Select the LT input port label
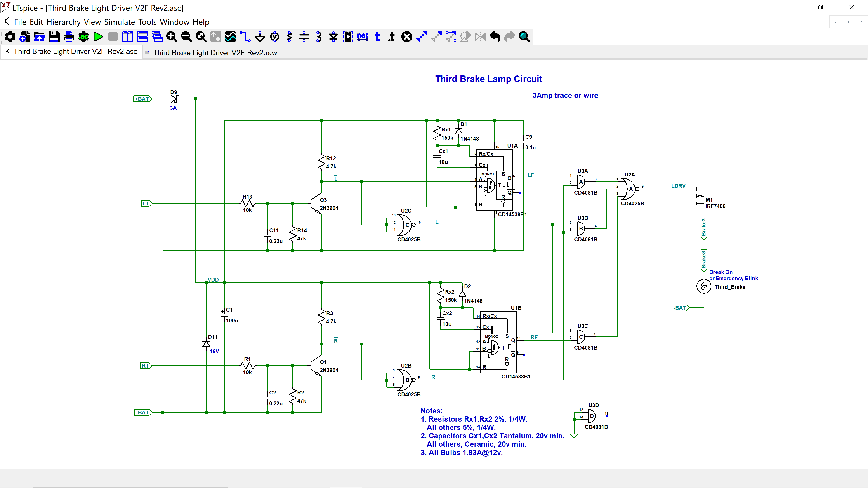 [146, 203]
